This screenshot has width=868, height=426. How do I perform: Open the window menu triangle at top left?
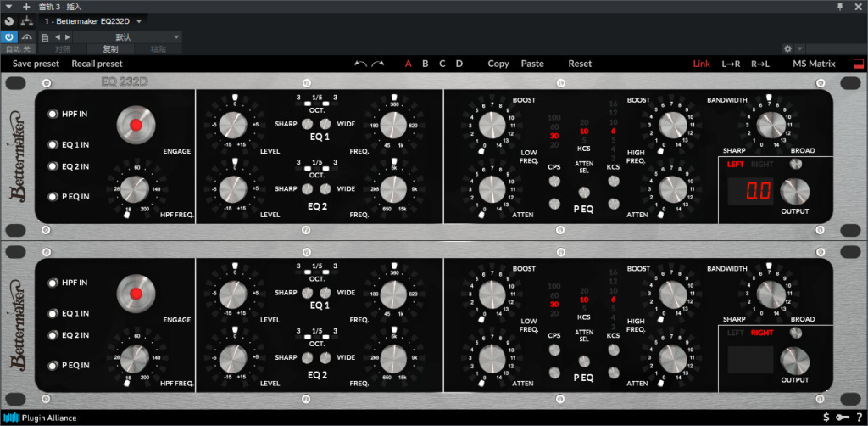pos(8,7)
